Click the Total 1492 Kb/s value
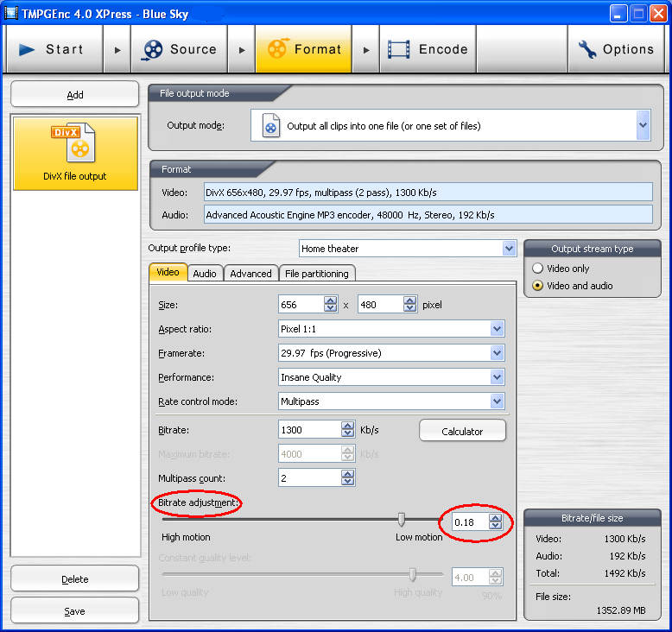Screen dimensions: 672x632 point(624,573)
